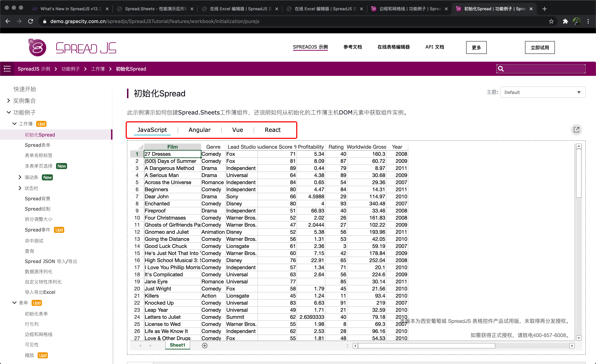The width and height of the screenshot is (596, 364).
Task: Collapse the 工作簿 section
Action: (x=14, y=124)
